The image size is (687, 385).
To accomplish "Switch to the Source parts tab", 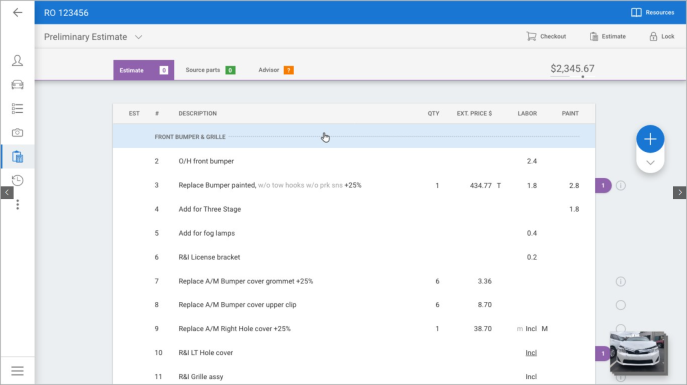I will click(210, 70).
